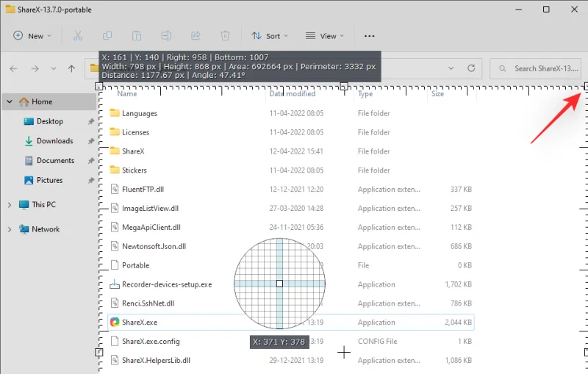The width and height of the screenshot is (588, 374).
Task: Sort by the Size column header
Action: tap(437, 94)
